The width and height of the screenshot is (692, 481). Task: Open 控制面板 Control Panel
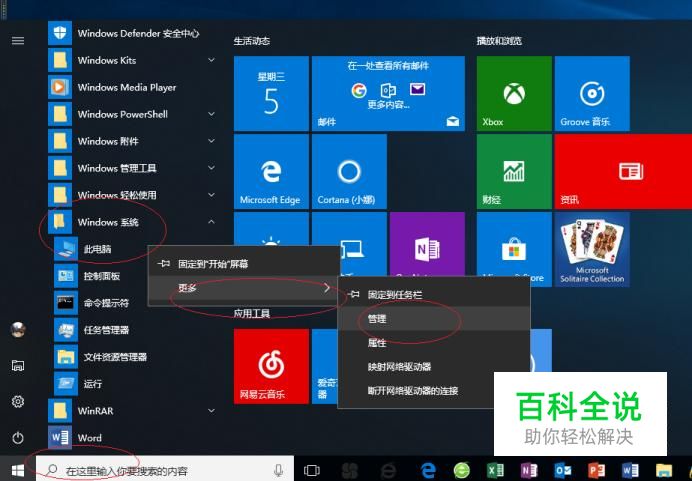click(102, 276)
